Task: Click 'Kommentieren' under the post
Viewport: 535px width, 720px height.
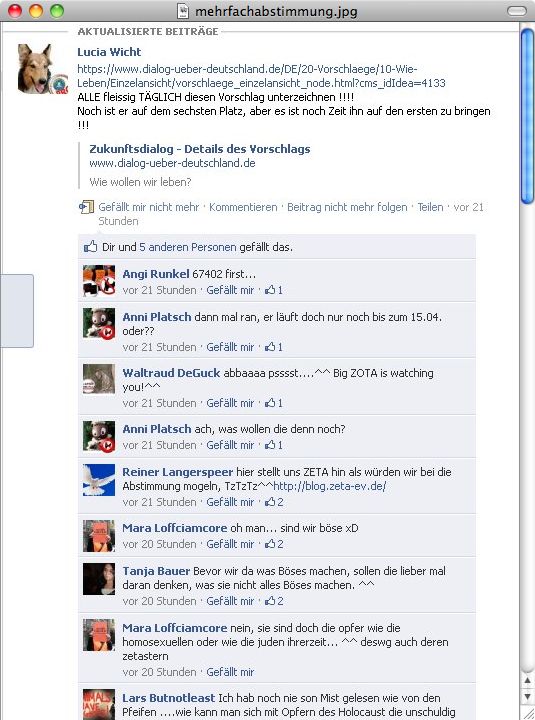Action: (243, 207)
